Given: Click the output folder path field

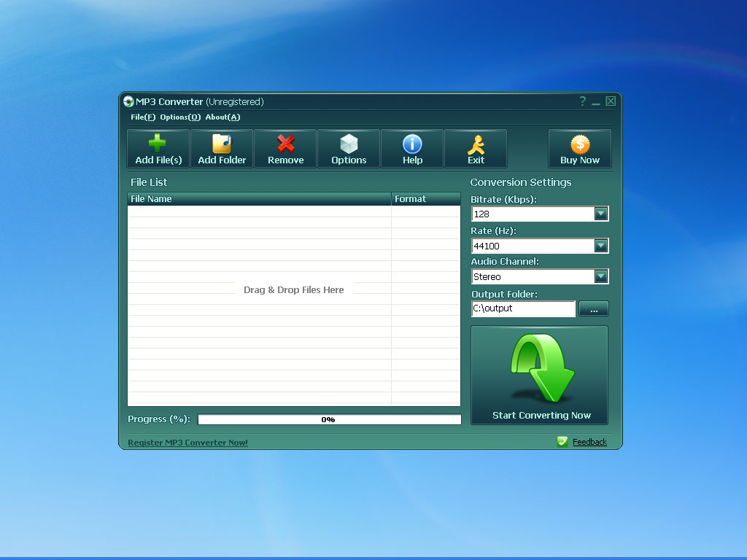Looking at the screenshot, I should (522, 308).
